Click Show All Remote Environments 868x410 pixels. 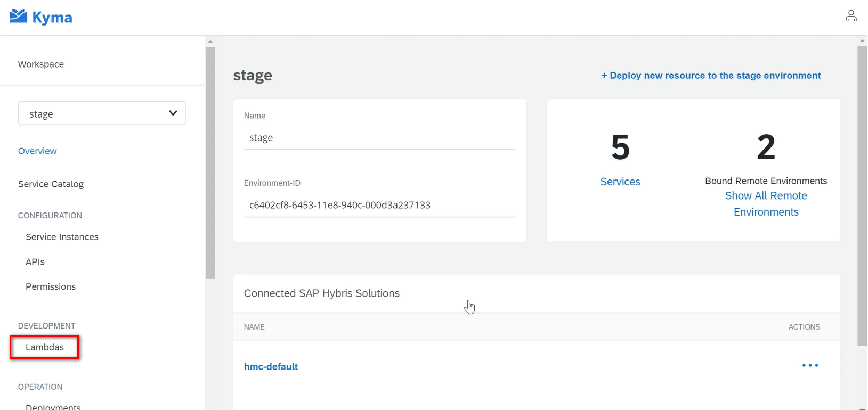click(x=766, y=204)
